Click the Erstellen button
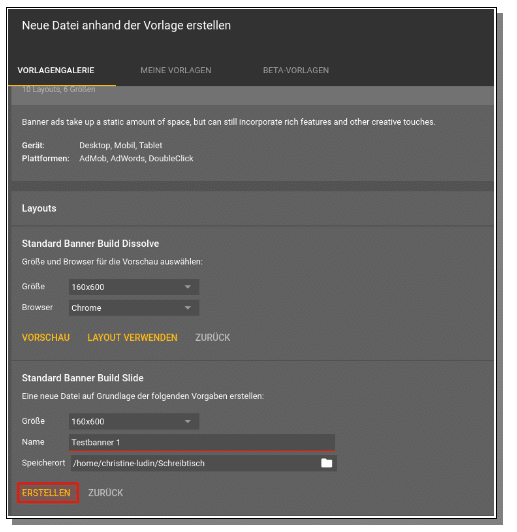 coord(46,493)
